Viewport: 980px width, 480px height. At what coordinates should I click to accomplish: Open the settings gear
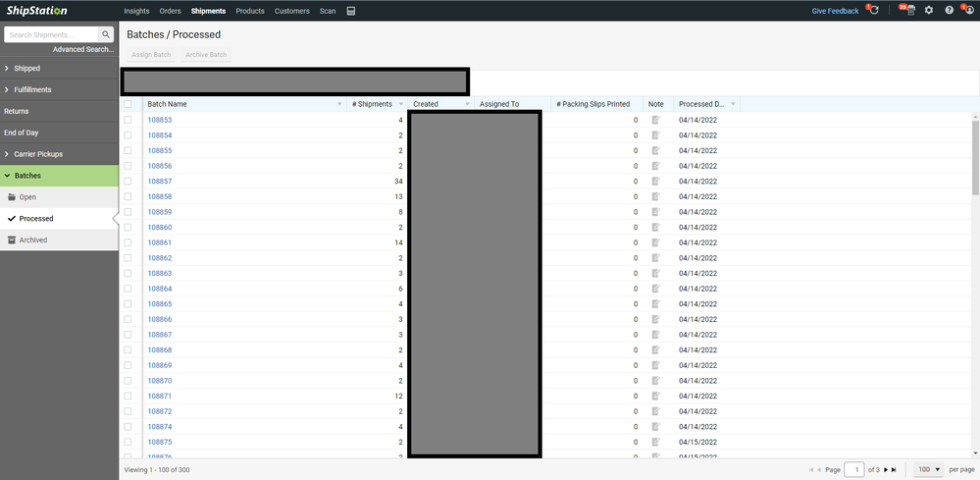[x=929, y=11]
